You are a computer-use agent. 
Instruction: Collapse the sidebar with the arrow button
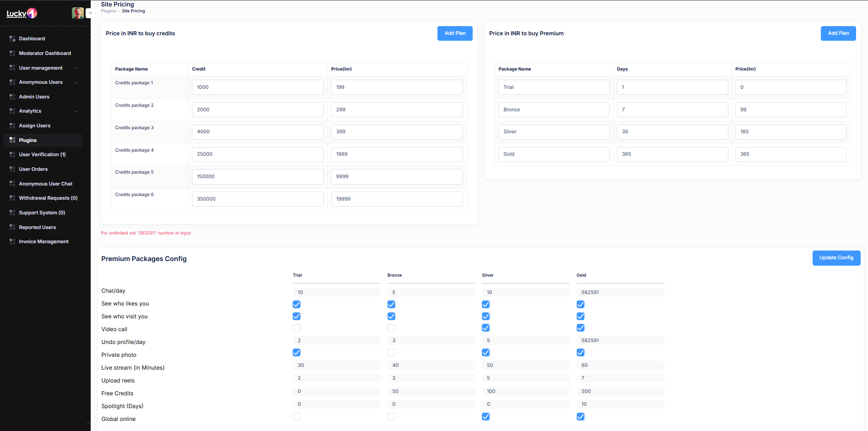click(90, 13)
